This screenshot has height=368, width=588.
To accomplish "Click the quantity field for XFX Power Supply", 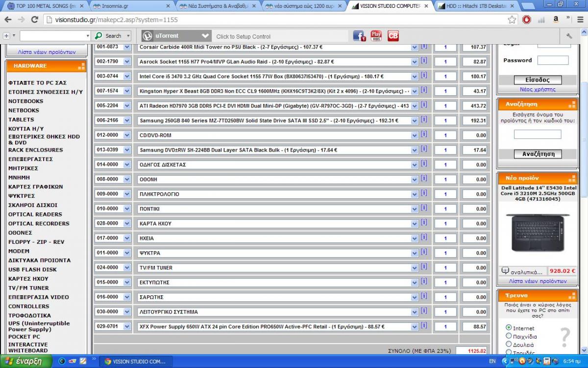I will (445, 327).
